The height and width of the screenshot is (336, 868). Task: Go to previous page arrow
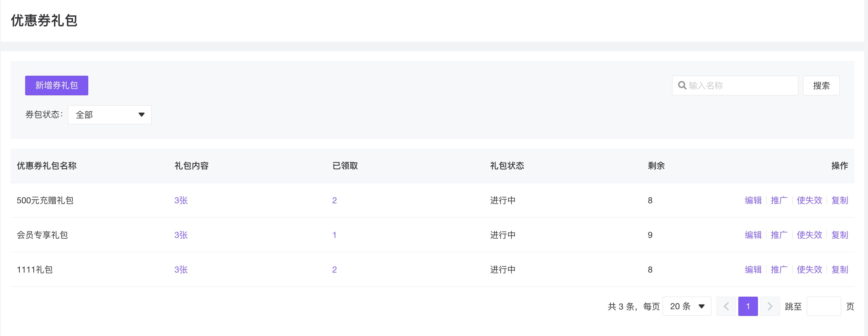(726, 306)
